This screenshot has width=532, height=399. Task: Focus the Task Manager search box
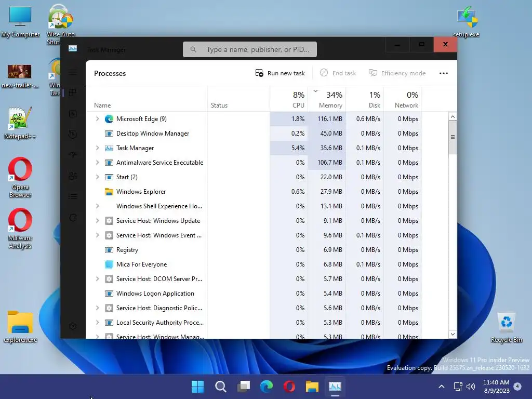click(x=250, y=49)
